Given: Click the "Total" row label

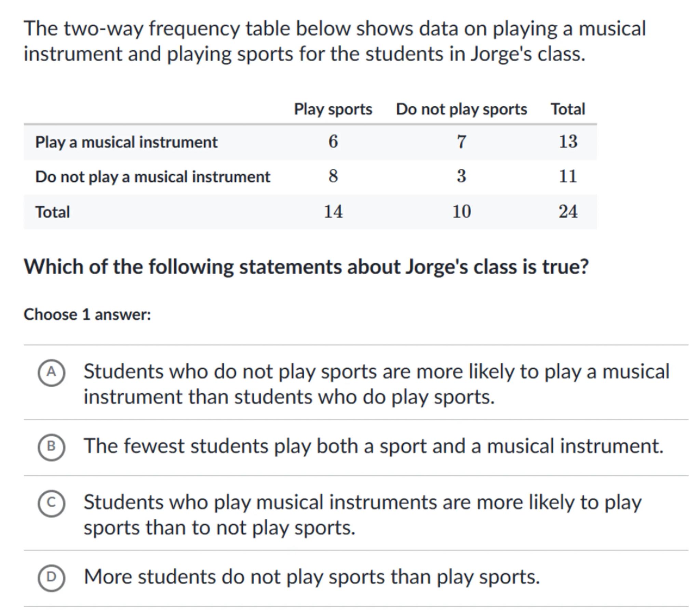Looking at the screenshot, I should [53, 212].
